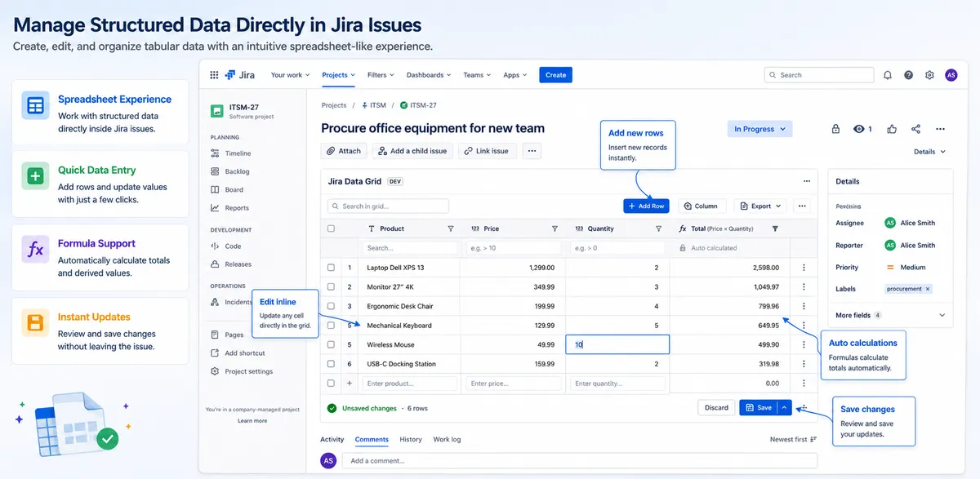Click the thumbs up vote icon
The image size is (980, 479).
click(892, 129)
